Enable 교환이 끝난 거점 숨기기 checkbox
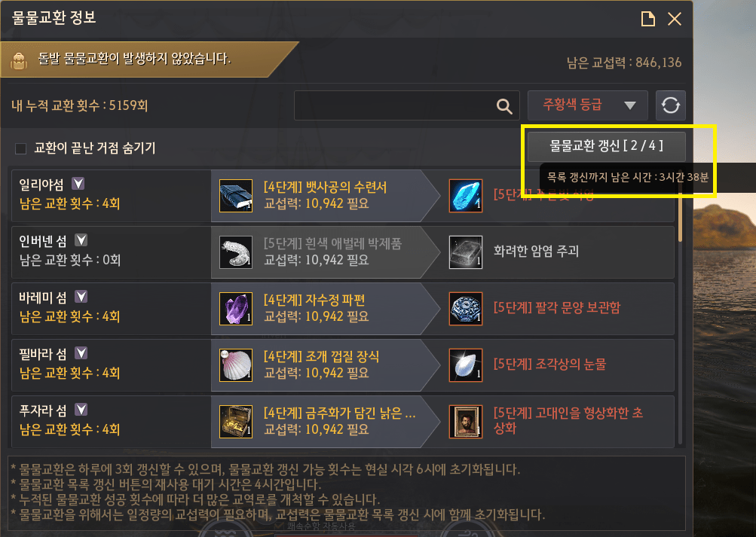 pos(21,148)
